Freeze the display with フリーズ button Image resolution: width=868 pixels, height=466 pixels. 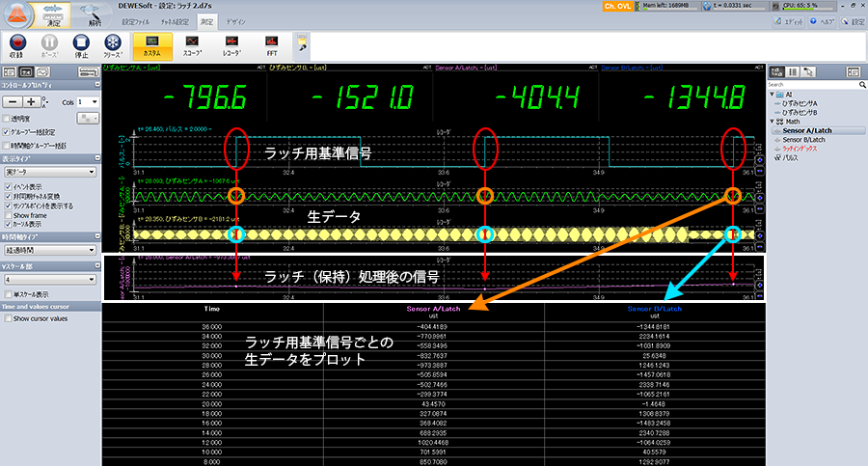[113, 46]
